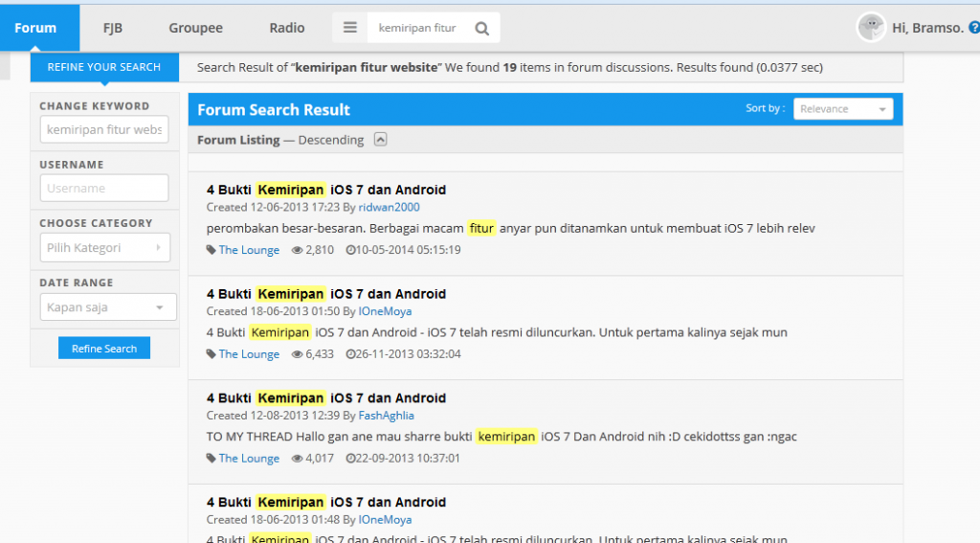The width and height of the screenshot is (980, 543).
Task: Open the thread title created 12-06-2013 17:23
Action: pos(326,190)
